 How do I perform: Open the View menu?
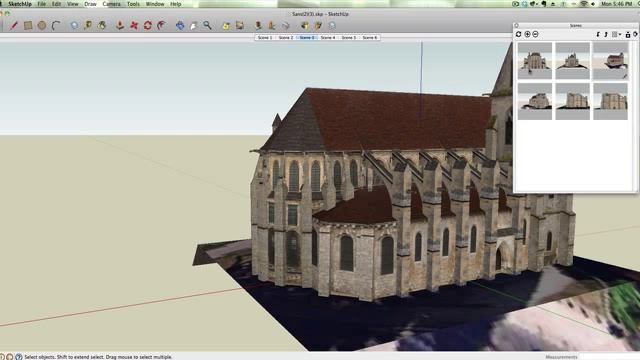pos(73,4)
